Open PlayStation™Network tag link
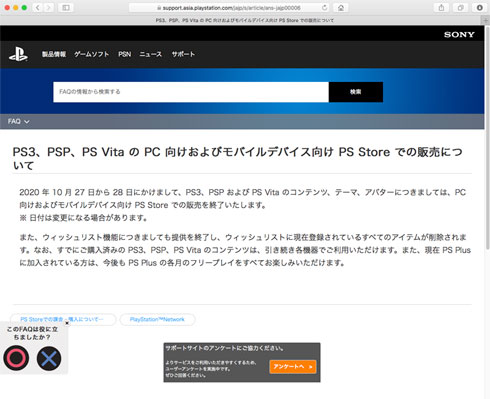The image size is (490, 399). [157, 319]
